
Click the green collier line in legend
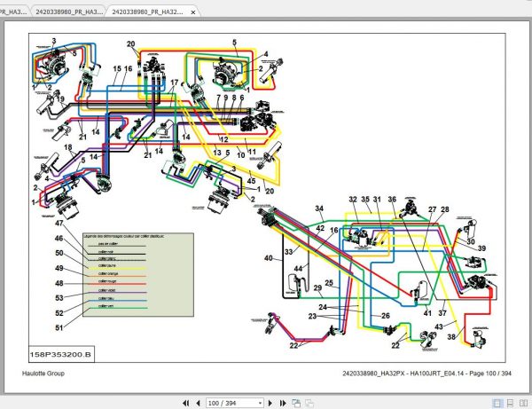[x=117, y=308]
